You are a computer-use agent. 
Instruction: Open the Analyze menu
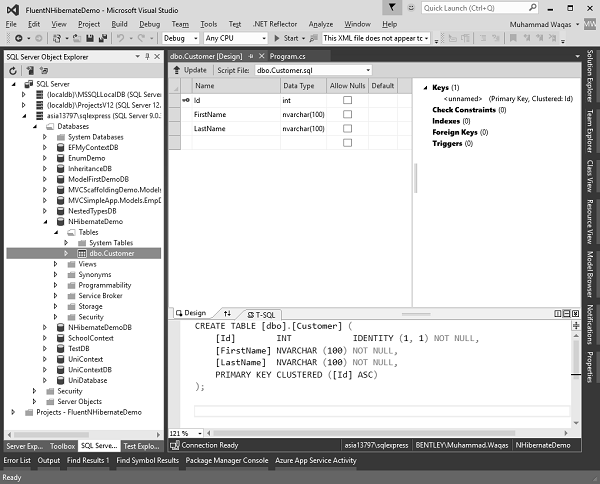[321, 23]
